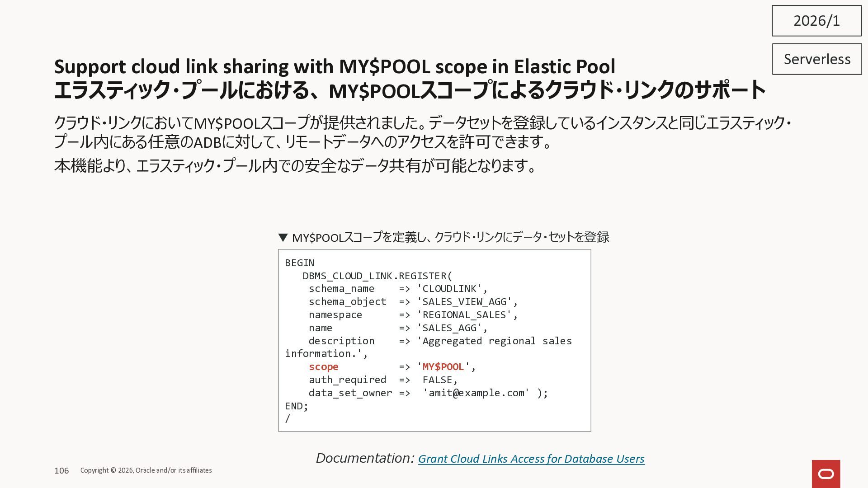The height and width of the screenshot is (488, 868).
Task: Click the END; statement in code
Action: (x=296, y=406)
